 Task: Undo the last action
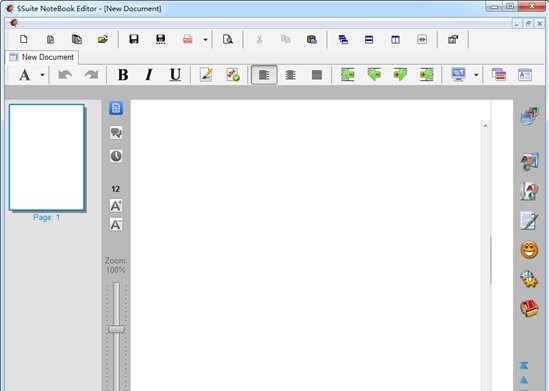[65, 75]
